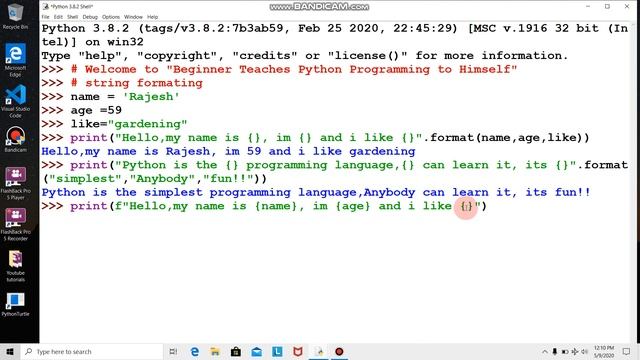Screen dimensions: 640x360
Task: Open Bandicam desktop shortcut
Action: [x=15, y=139]
